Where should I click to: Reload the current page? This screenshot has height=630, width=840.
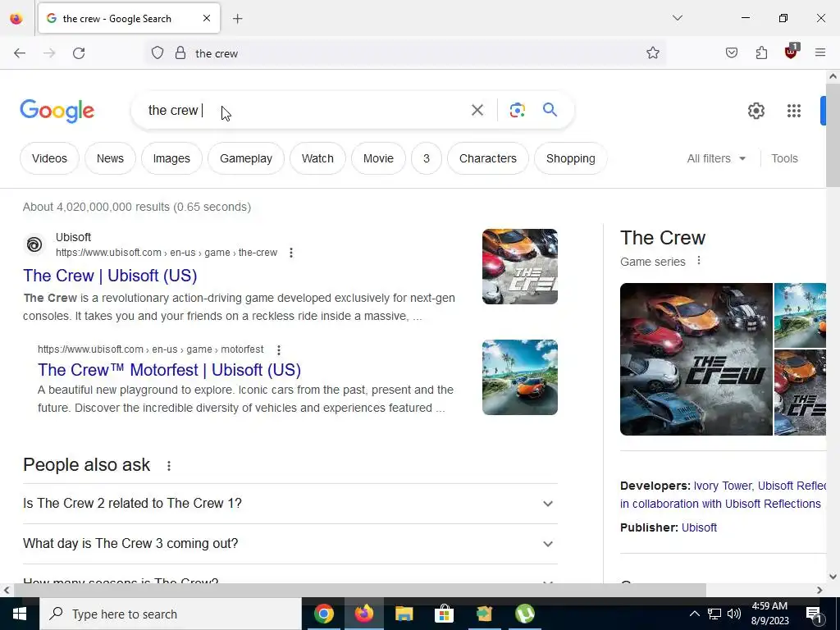click(x=79, y=53)
